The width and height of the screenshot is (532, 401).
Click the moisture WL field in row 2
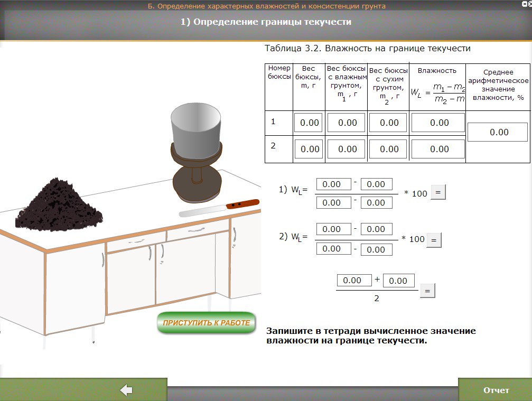[x=438, y=149]
